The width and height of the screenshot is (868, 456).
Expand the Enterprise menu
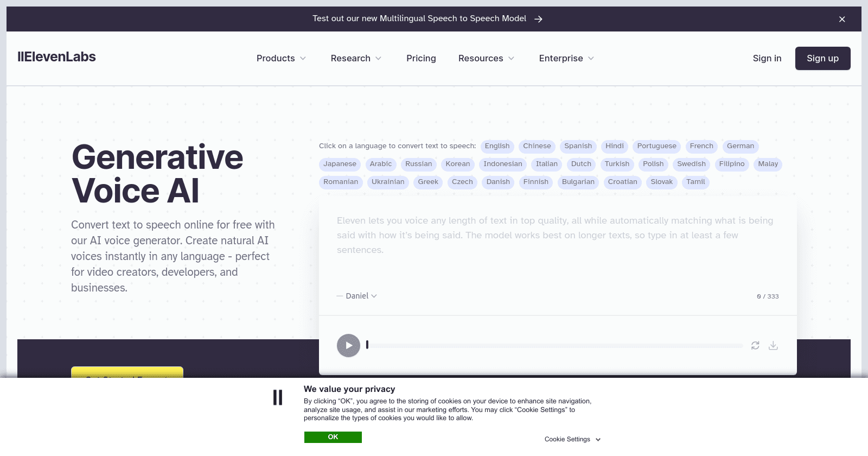[x=566, y=58]
